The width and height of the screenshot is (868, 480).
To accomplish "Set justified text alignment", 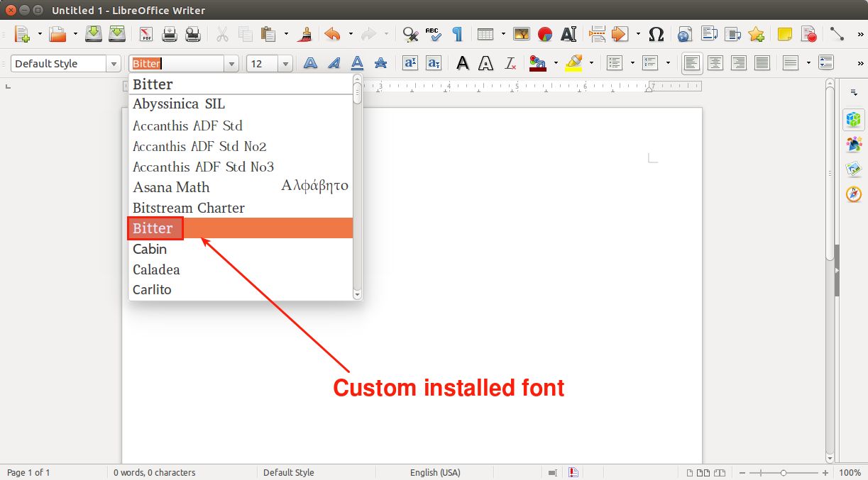I will tap(762, 63).
